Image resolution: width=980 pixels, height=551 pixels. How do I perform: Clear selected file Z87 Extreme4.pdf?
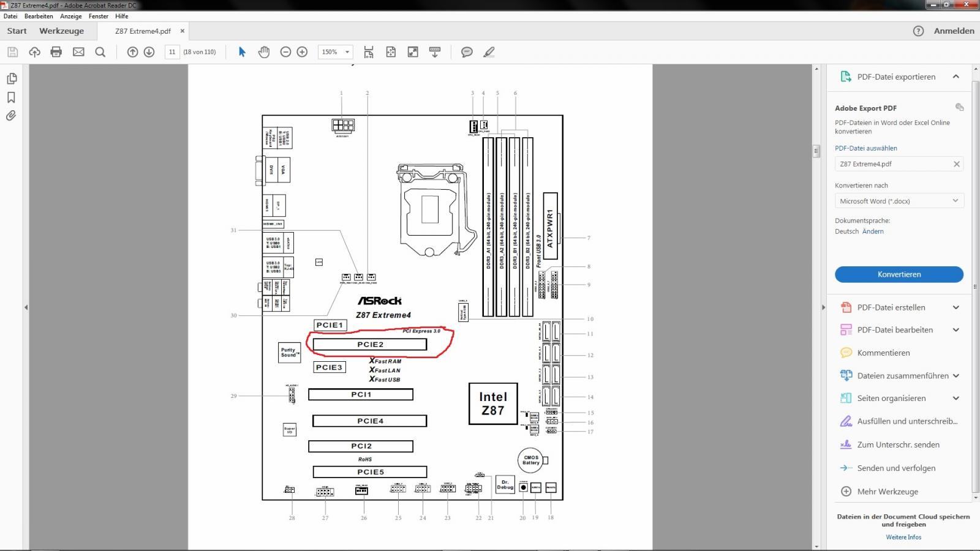coord(956,164)
